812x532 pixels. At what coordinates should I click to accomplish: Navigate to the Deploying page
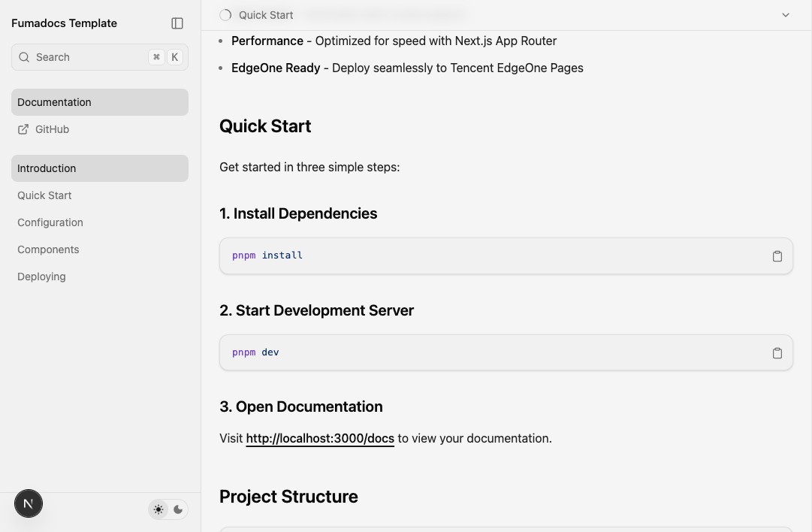pos(41,277)
